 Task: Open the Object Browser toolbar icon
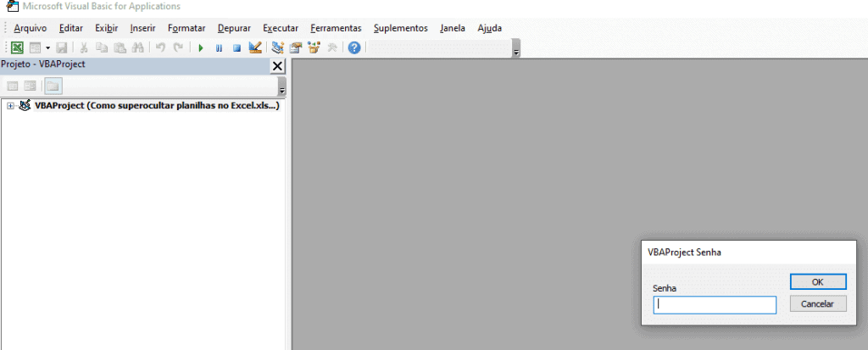pyautogui.click(x=314, y=47)
